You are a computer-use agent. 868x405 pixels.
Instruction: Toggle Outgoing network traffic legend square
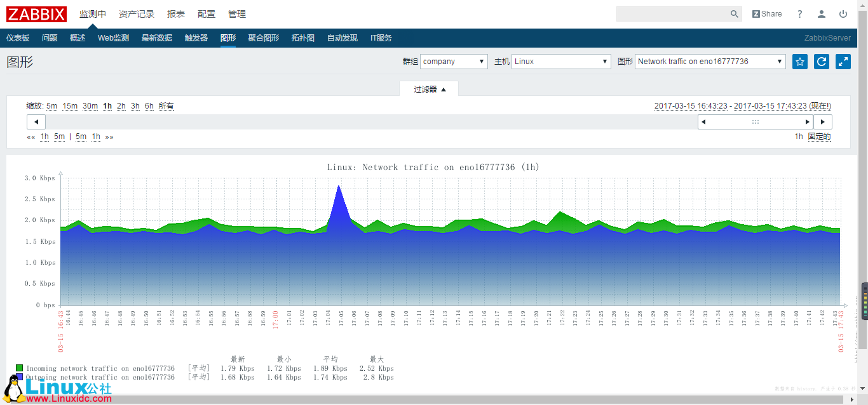coord(18,377)
